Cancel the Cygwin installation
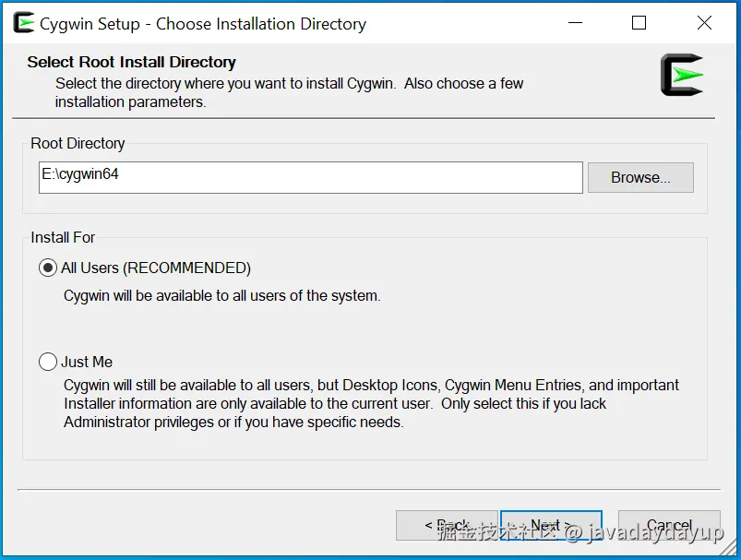The height and width of the screenshot is (560, 741). pyautogui.click(x=669, y=523)
